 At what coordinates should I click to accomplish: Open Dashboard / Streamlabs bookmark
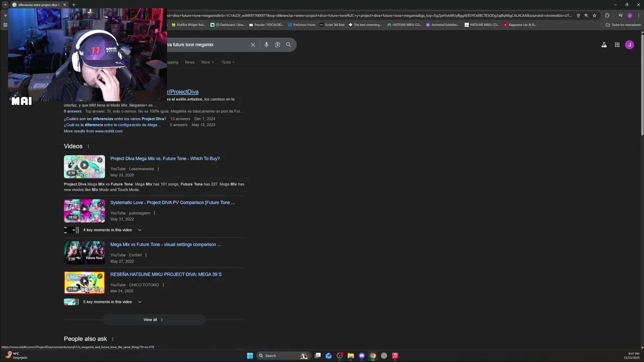click(227, 25)
